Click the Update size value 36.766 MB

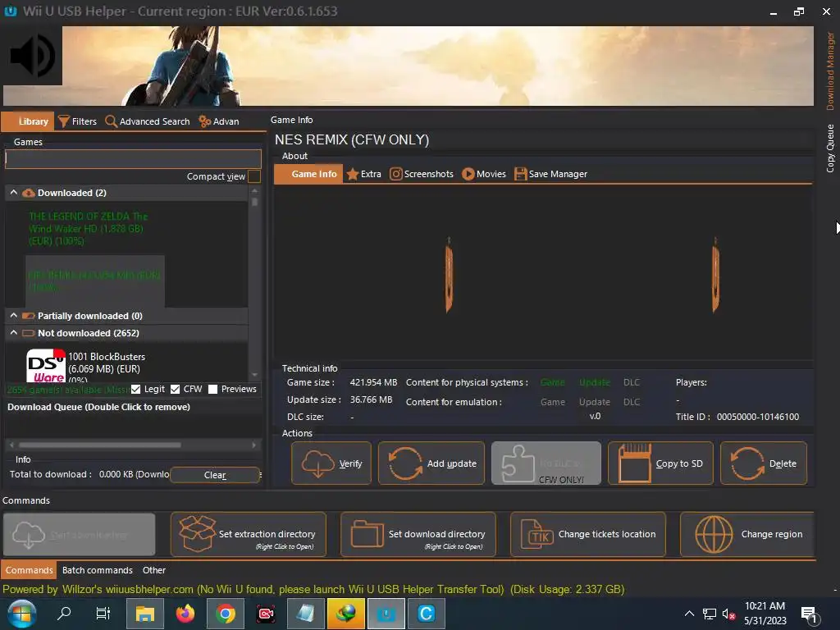click(371, 399)
